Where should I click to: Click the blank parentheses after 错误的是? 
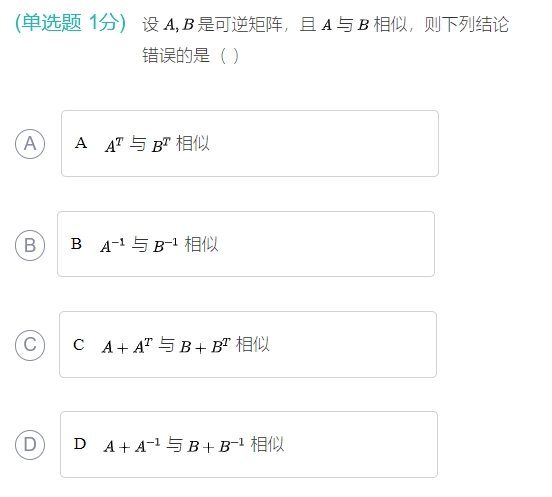tap(229, 56)
